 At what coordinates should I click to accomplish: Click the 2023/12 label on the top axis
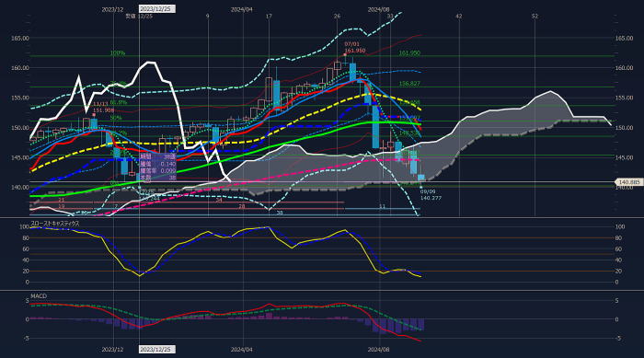pos(112,9)
